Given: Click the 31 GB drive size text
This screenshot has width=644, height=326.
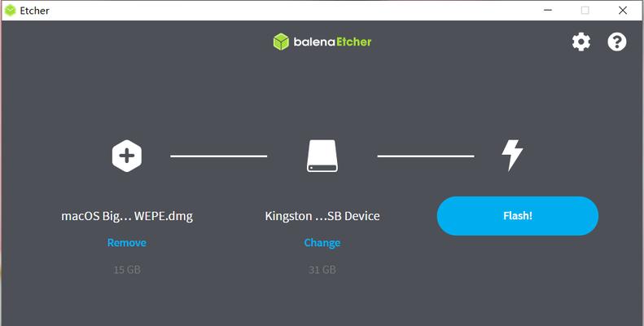Looking at the screenshot, I should point(322,270).
